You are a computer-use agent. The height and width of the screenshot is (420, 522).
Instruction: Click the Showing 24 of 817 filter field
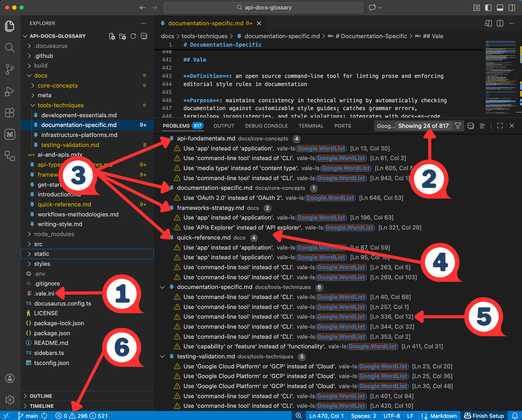pos(423,126)
